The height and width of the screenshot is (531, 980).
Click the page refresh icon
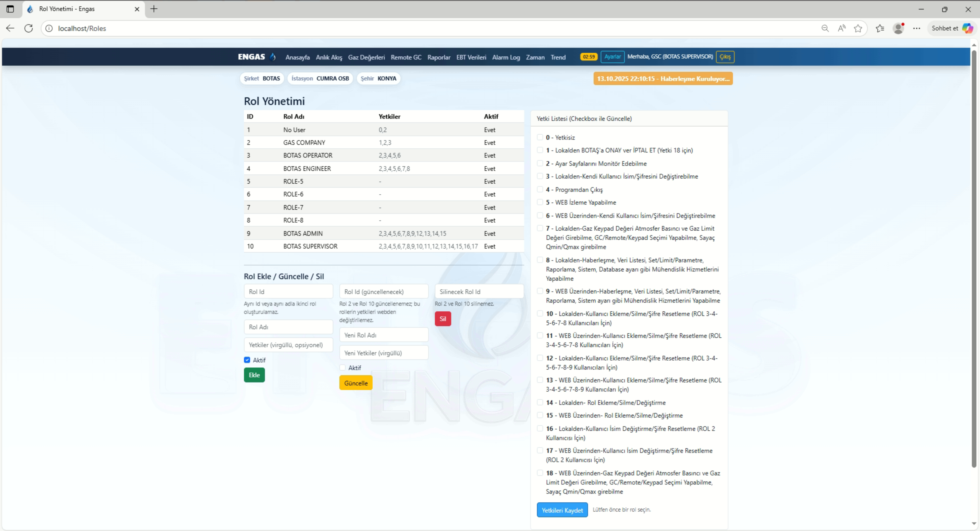click(x=29, y=28)
